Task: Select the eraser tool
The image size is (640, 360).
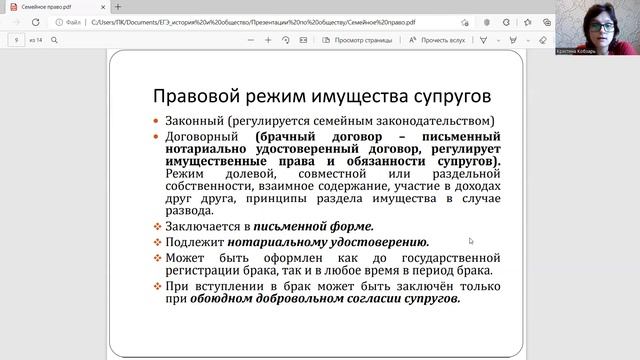Action: coord(543,40)
